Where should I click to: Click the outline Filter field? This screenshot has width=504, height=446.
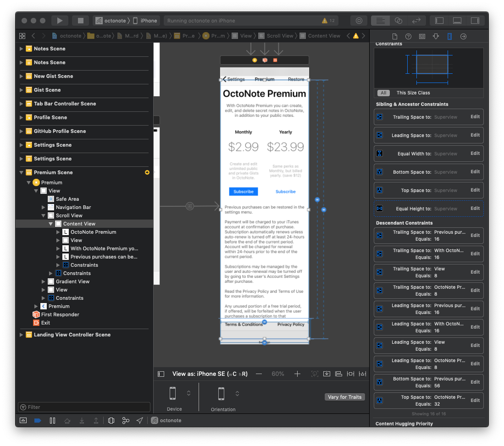[x=84, y=407]
